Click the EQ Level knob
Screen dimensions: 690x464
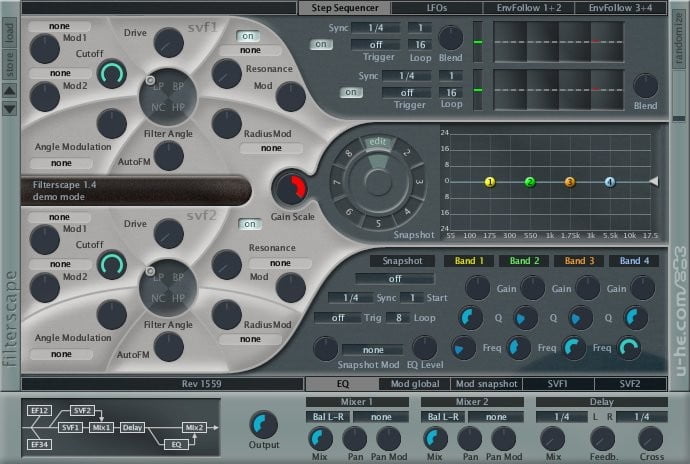coord(425,348)
